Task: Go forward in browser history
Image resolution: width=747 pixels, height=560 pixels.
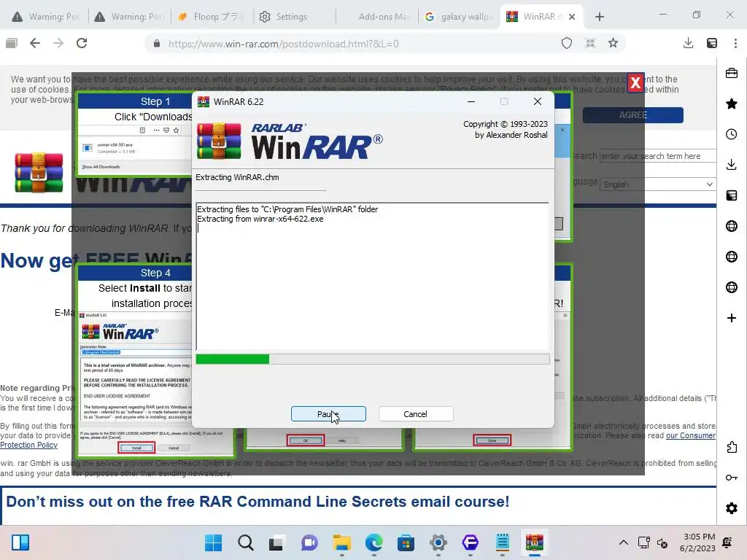Action: (58, 43)
